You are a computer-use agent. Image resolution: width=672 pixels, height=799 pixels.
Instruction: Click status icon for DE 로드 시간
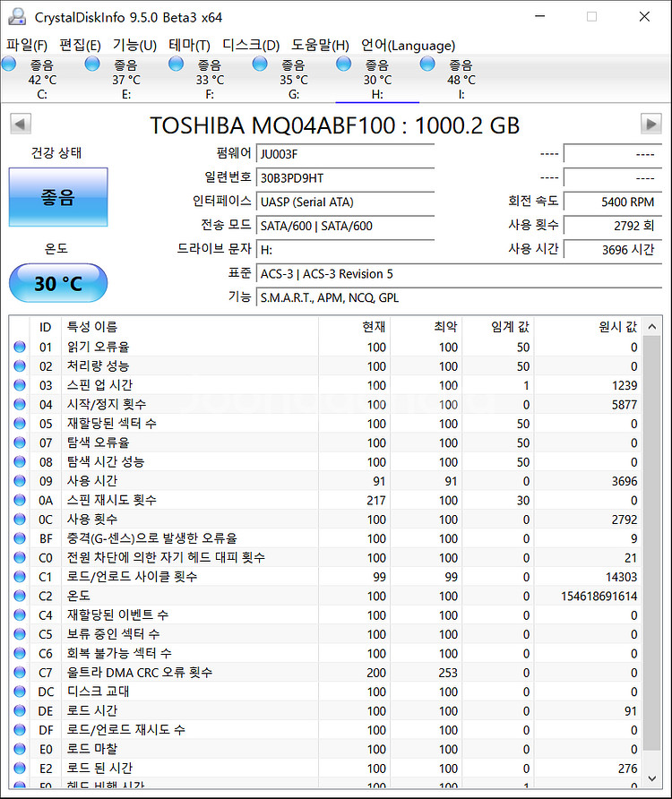[20, 711]
